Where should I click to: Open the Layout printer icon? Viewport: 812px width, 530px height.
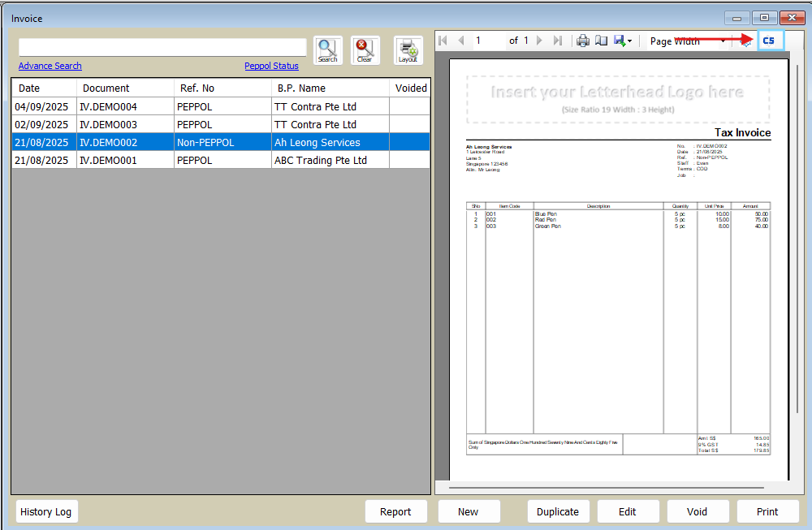[x=408, y=50]
